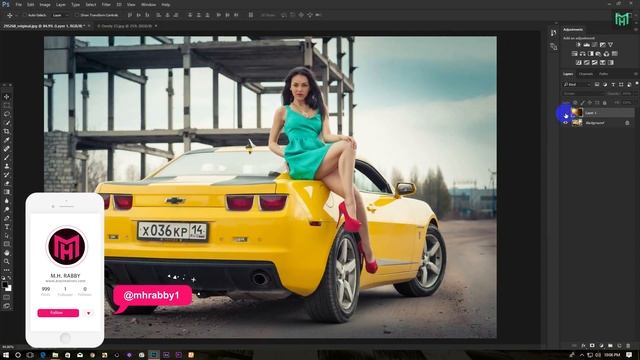Open the File menu
The image size is (640, 360).
18,4
